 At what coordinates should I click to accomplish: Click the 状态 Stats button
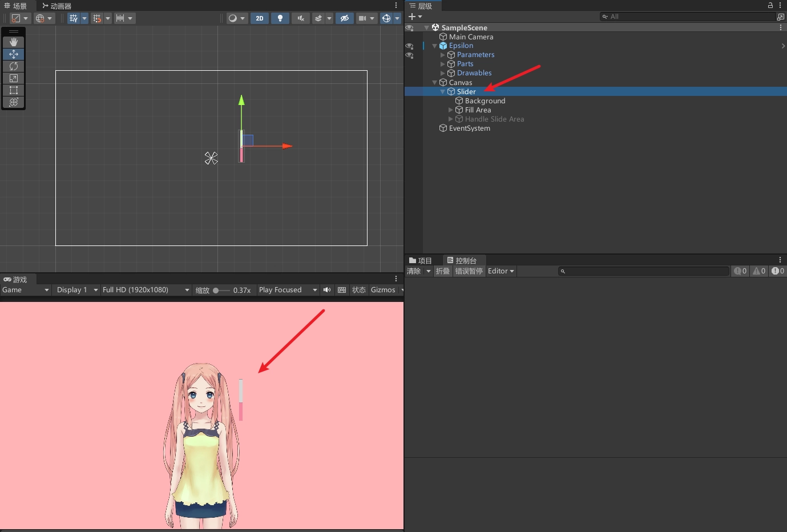tap(359, 290)
